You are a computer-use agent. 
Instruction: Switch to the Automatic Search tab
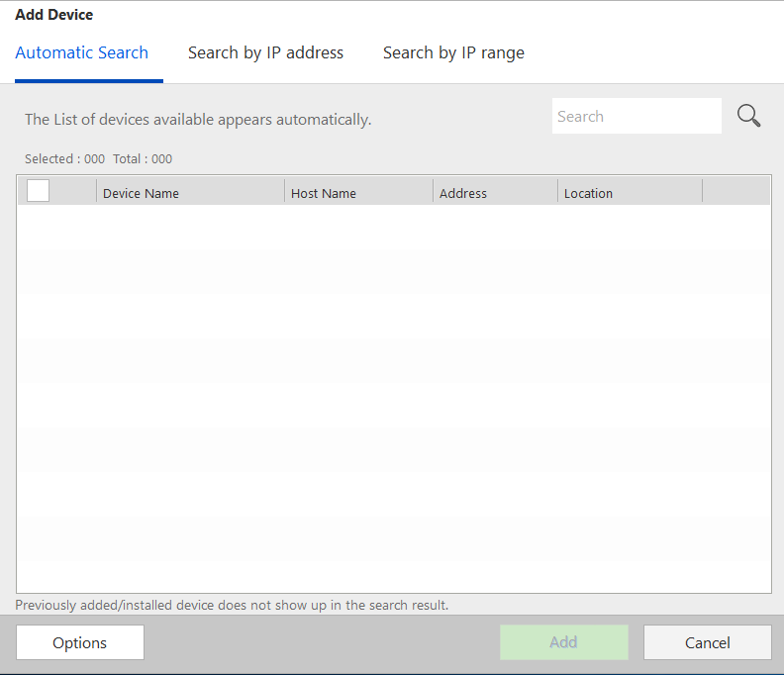coord(82,52)
